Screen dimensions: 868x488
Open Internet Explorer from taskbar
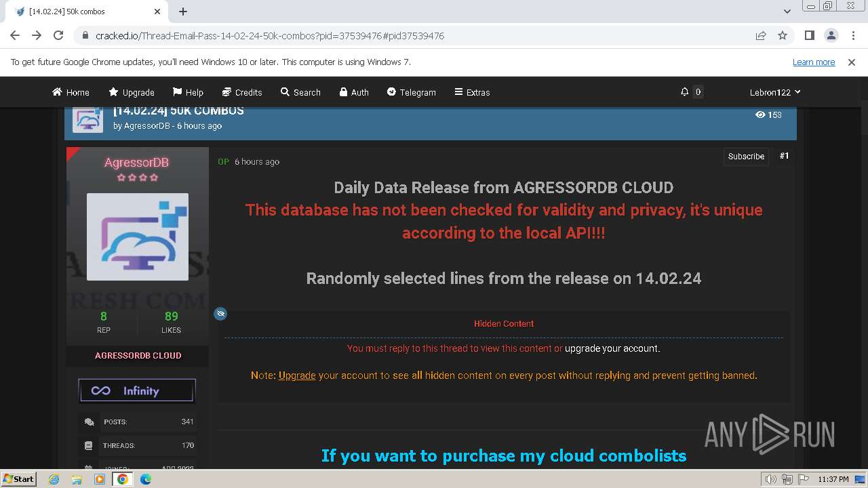point(54,479)
